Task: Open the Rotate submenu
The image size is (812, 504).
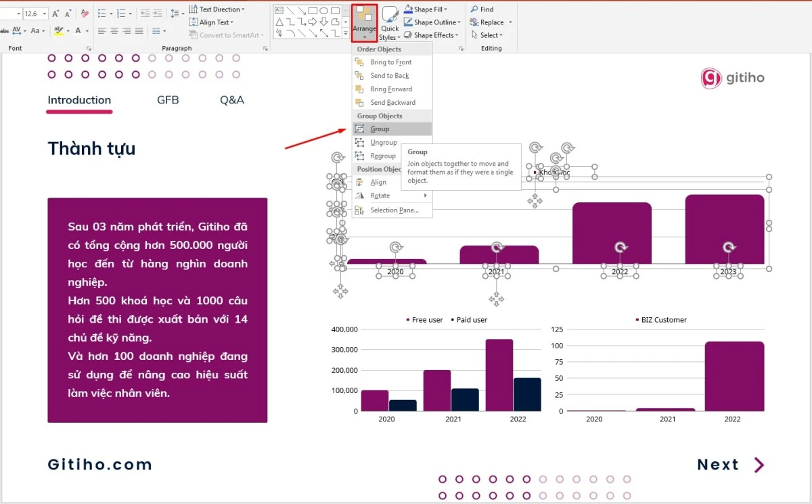Action: 392,196
